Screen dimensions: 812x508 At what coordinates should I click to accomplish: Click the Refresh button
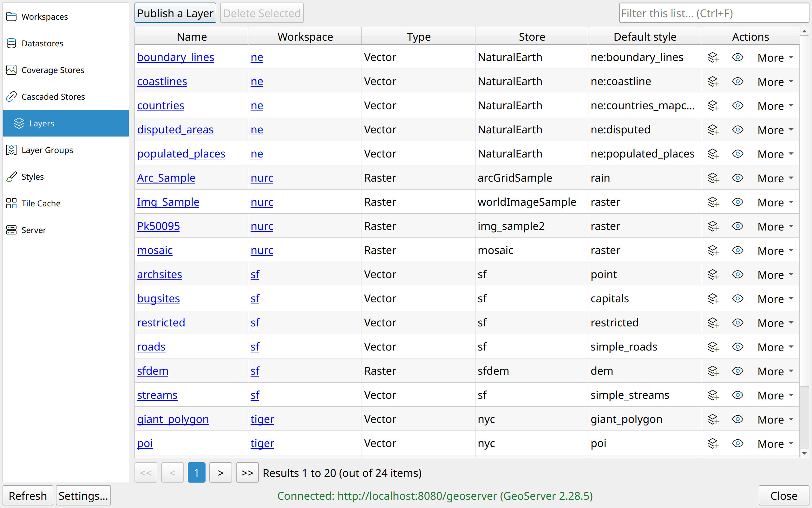click(x=28, y=496)
